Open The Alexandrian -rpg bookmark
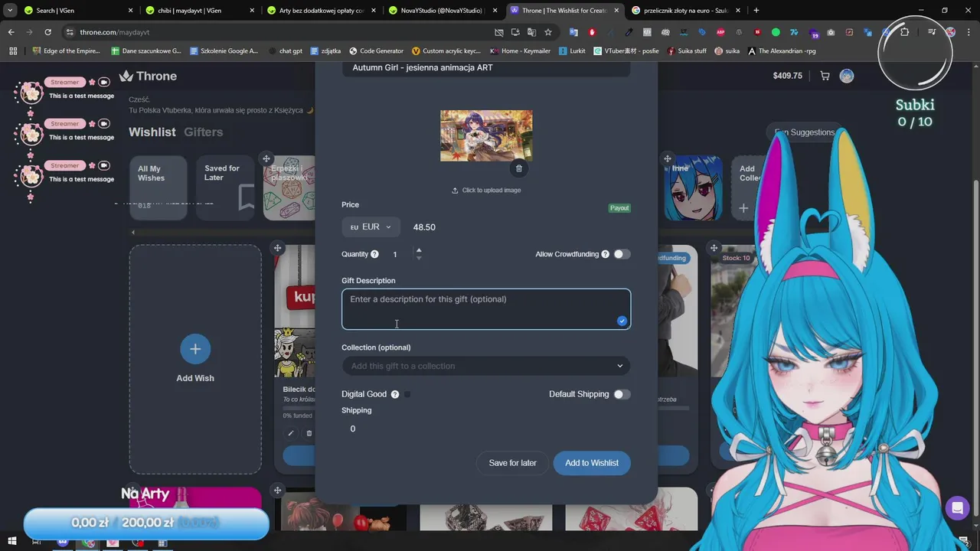 pos(782,51)
